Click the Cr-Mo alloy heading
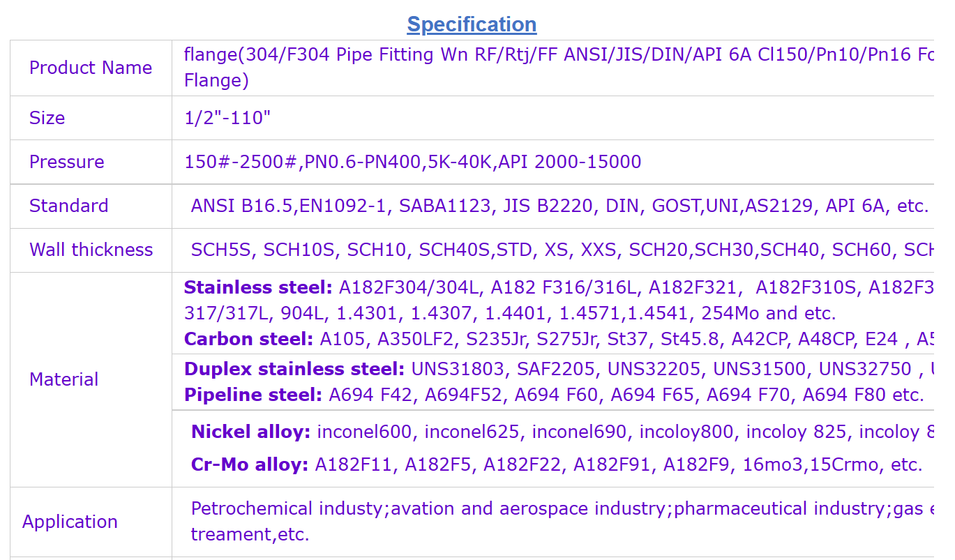Image resolution: width=955 pixels, height=560 pixels. (249, 464)
